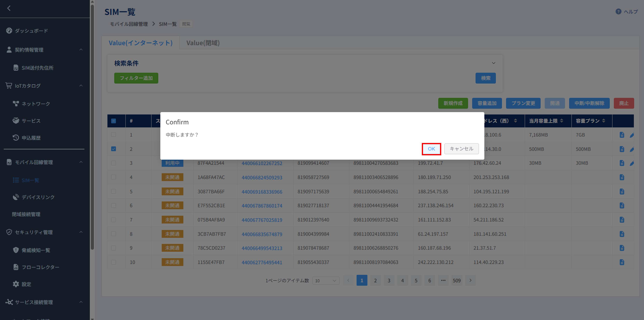
Task: Collapse the 検索条件 panel chevron
Action: pos(493,63)
